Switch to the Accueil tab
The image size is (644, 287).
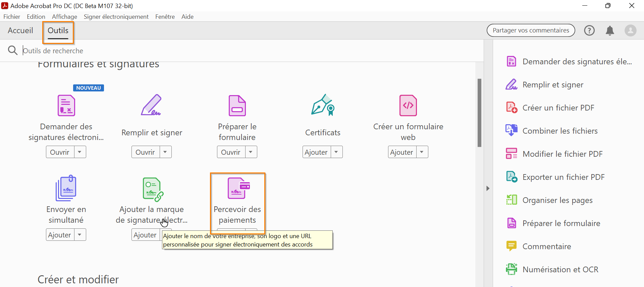pyautogui.click(x=20, y=30)
